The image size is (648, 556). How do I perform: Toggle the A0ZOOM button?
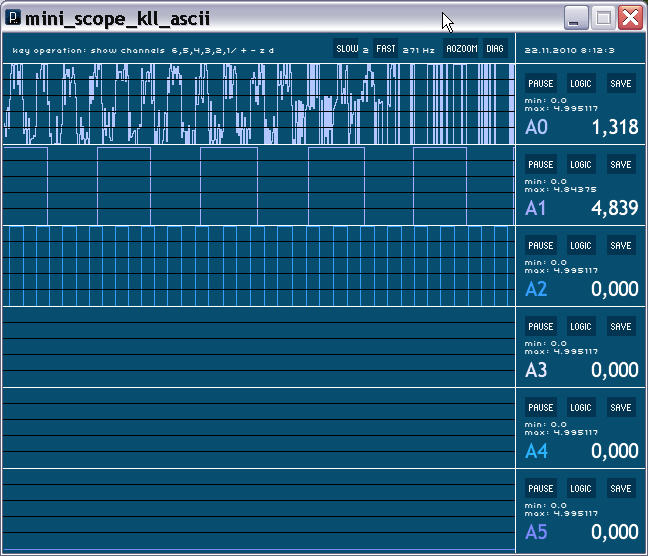coord(462,48)
